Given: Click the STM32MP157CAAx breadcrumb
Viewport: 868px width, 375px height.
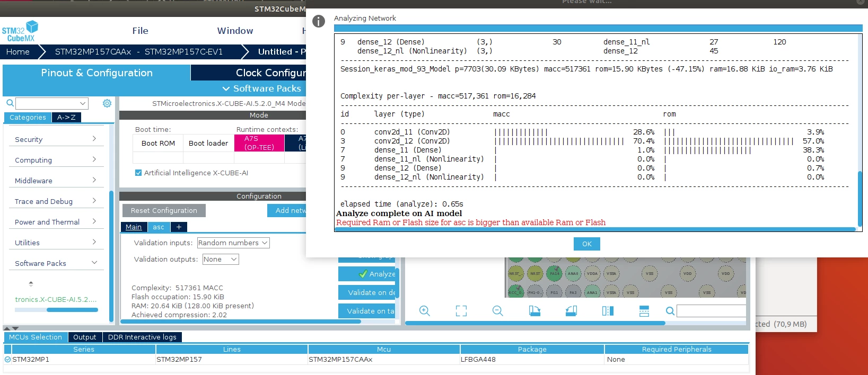Looking at the screenshot, I should click(x=139, y=52).
